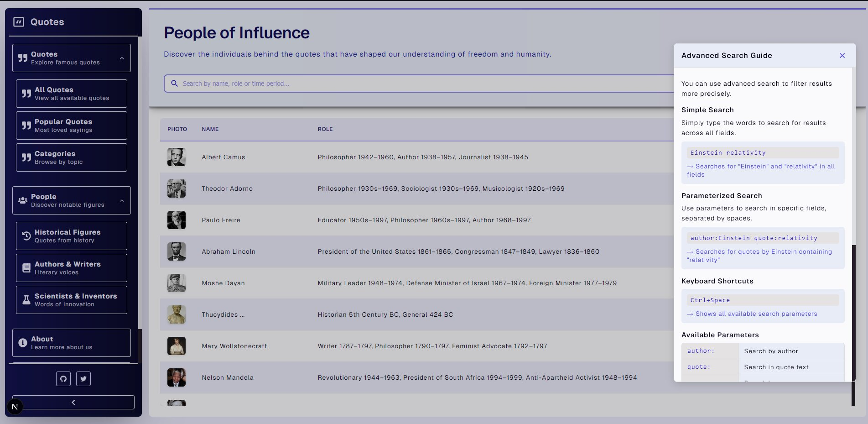Click Paulo Freire photo thumbnail
868x424 pixels.
click(x=177, y=220)
